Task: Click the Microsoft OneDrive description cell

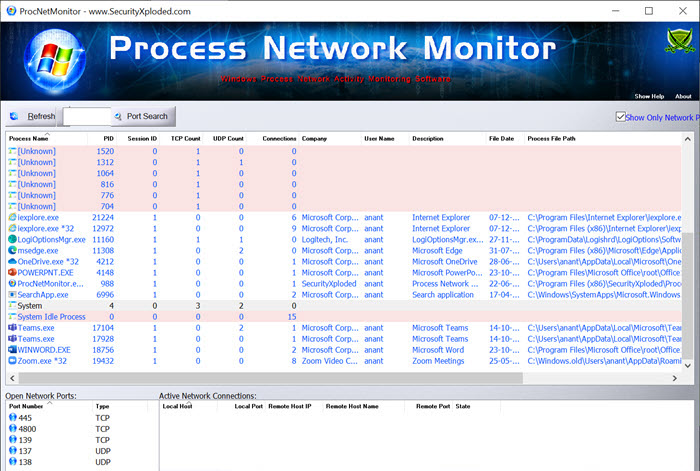Action: tap(445, 262)
